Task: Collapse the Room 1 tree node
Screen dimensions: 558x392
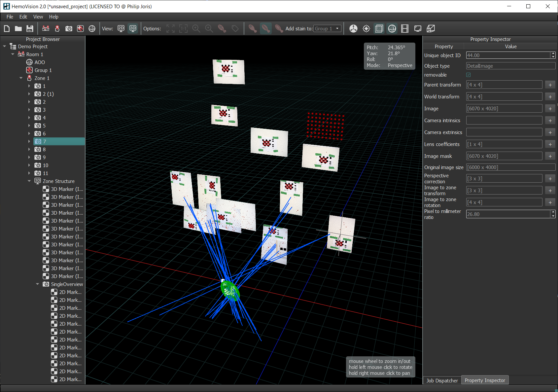Action: point(13,54)
